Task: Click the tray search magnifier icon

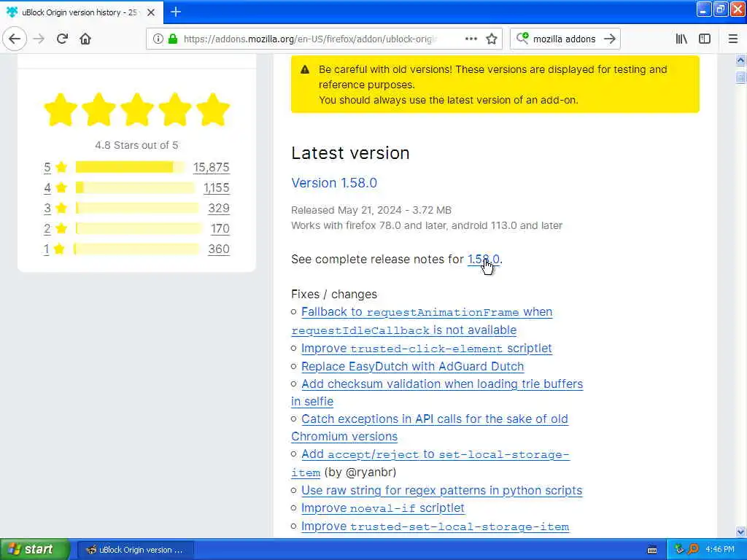Action: (x=693, y=549)
